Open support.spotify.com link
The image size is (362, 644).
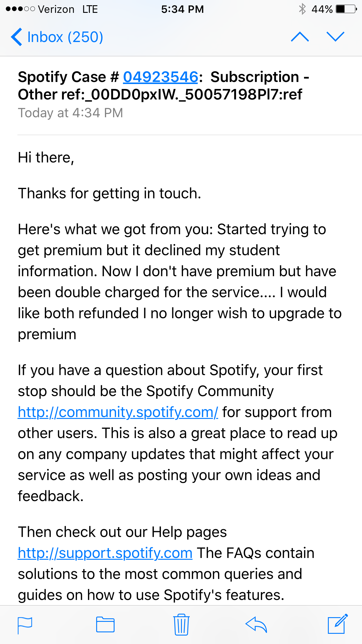point(105,553)
